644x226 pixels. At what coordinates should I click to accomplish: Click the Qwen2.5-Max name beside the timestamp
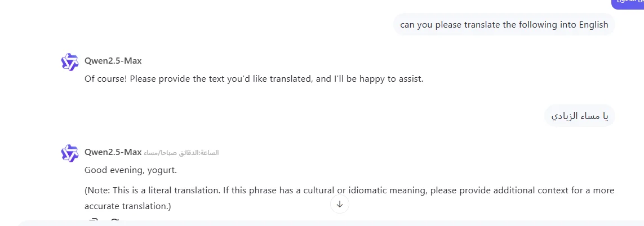tap(113, 152)
